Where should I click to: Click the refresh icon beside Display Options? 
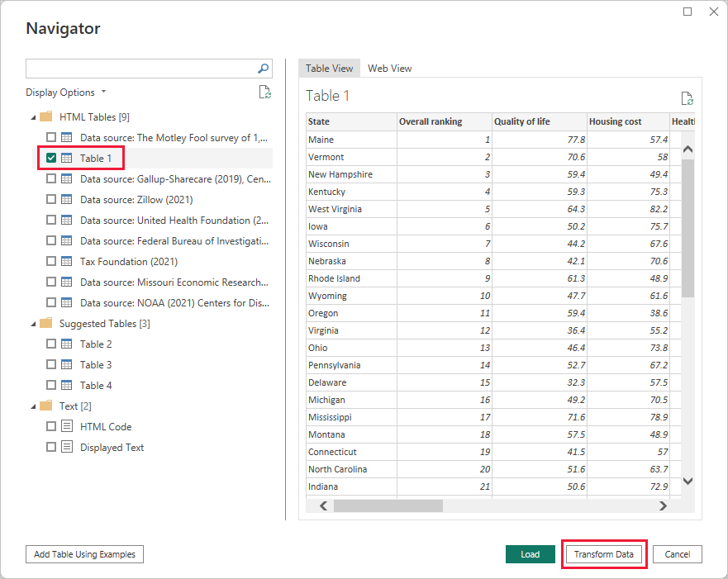click(x=264, y=93)
